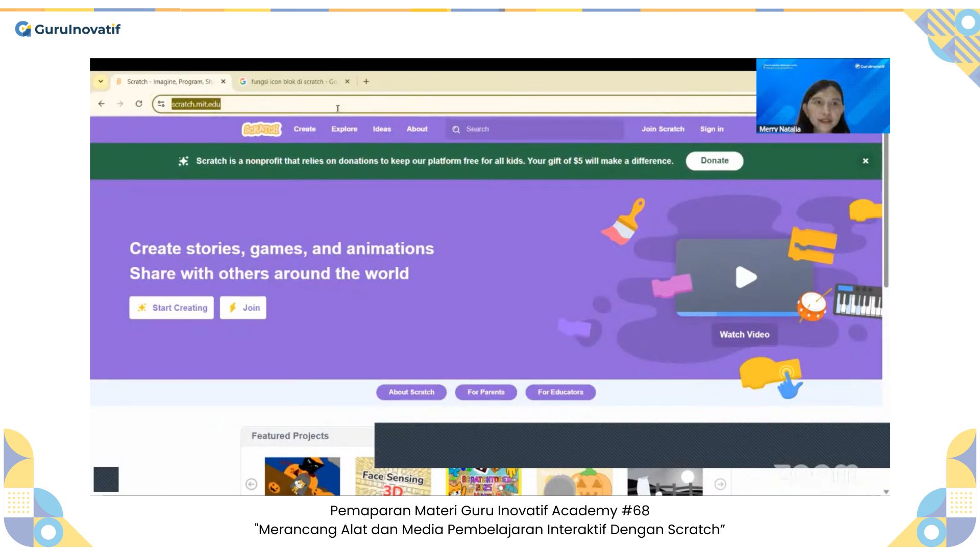
Task: Click the site permissions icon in the address bar
Action: click(161, 104)
